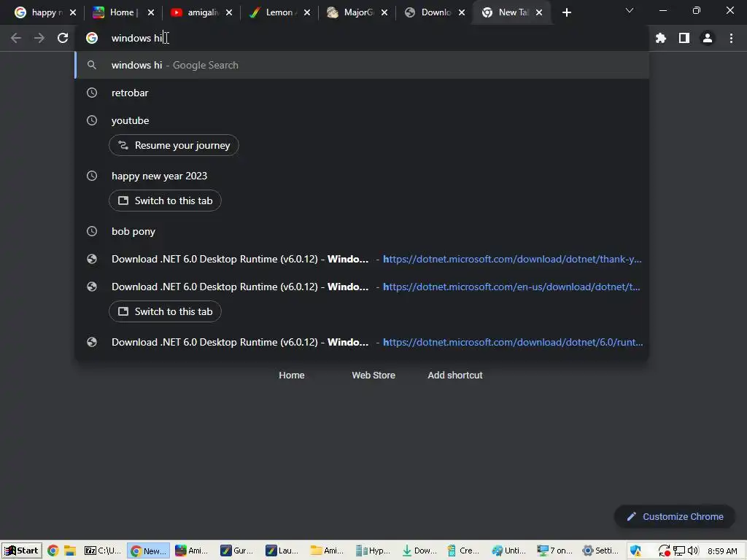The image size is (747, 560).
Task: Open Chrome's three-dot menu
Action: tap(731, 38)
